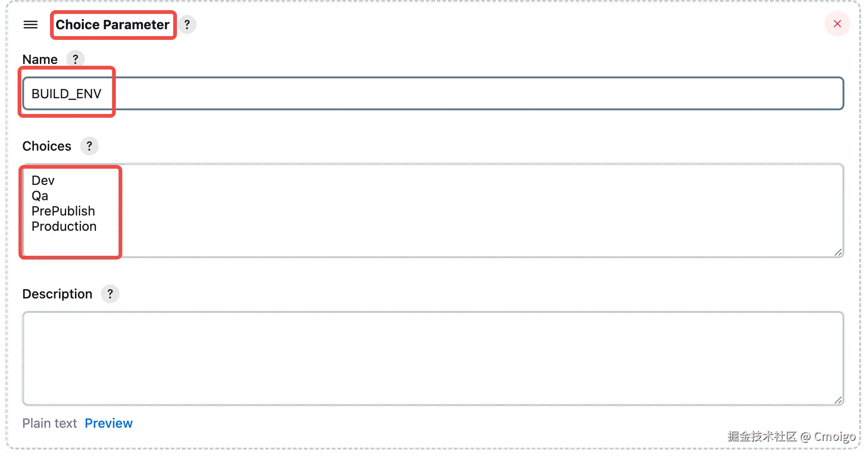Select the Plain text mode label
Viewport: 868px width, 456px height.
point(50,423)
